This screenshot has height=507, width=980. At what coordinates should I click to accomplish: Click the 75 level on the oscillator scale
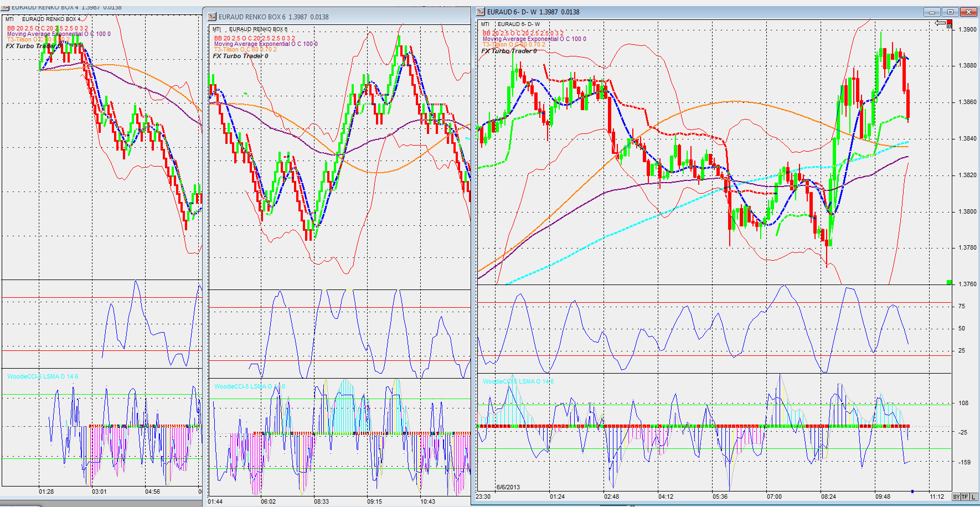(x=962, y=307)
